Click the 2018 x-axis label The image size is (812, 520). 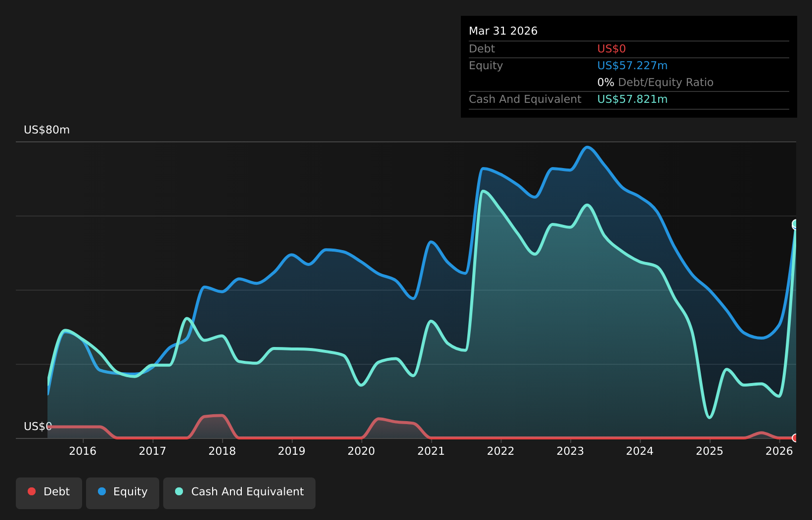(x=222, y=451)
